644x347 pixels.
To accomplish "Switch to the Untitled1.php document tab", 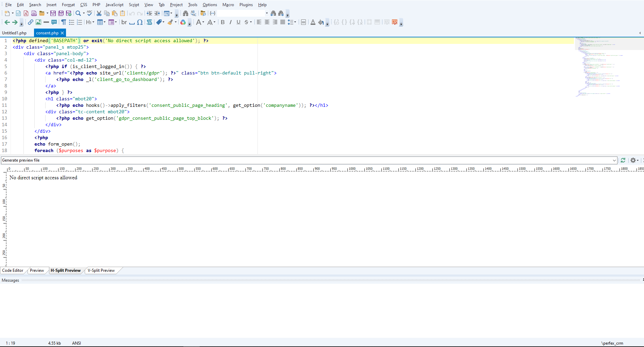I will pos(14,33).
